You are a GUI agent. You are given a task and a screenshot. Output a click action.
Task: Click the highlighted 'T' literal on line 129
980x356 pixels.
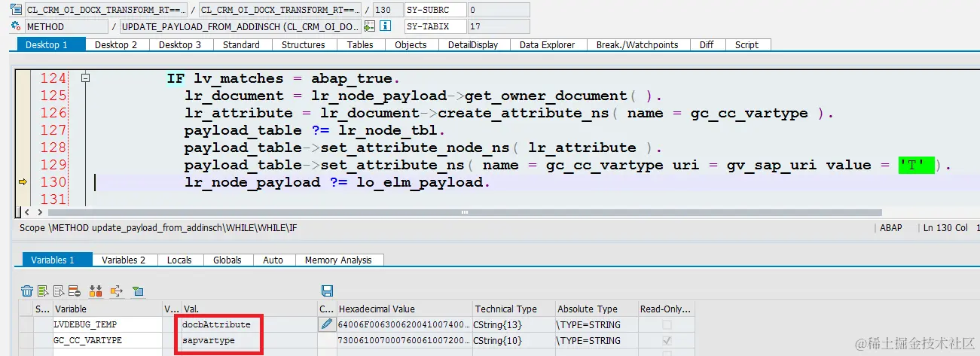point(916,165)
